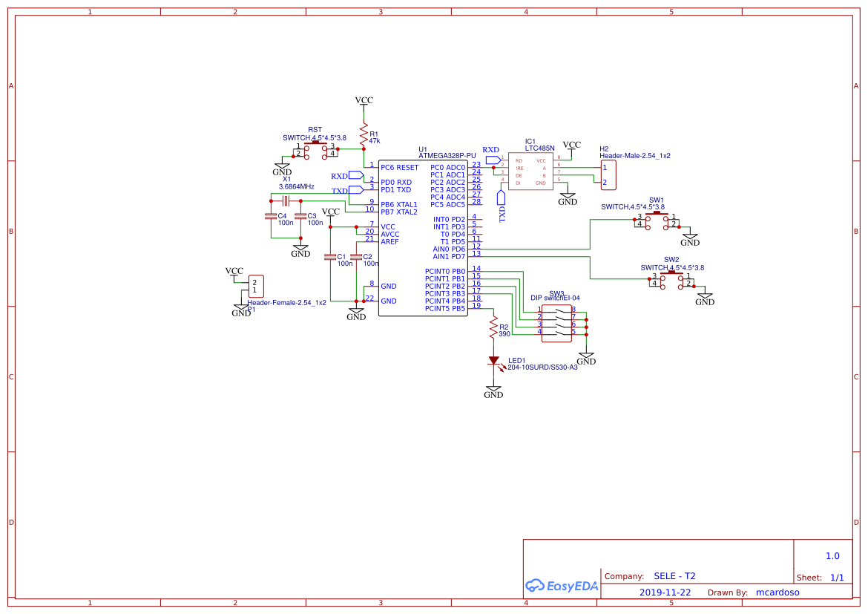Select the LTC485N transceiver IC1
Viewport: 868px width, 614px height.
point(530,171)
